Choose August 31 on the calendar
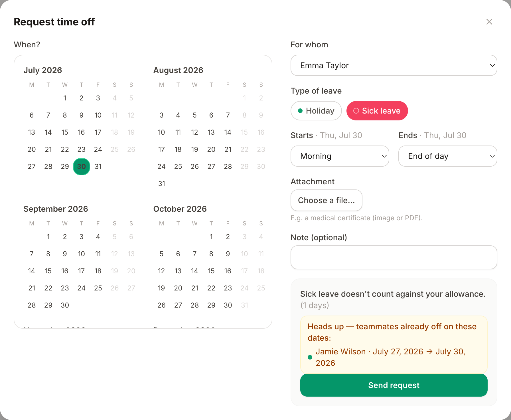 point(162,184)
